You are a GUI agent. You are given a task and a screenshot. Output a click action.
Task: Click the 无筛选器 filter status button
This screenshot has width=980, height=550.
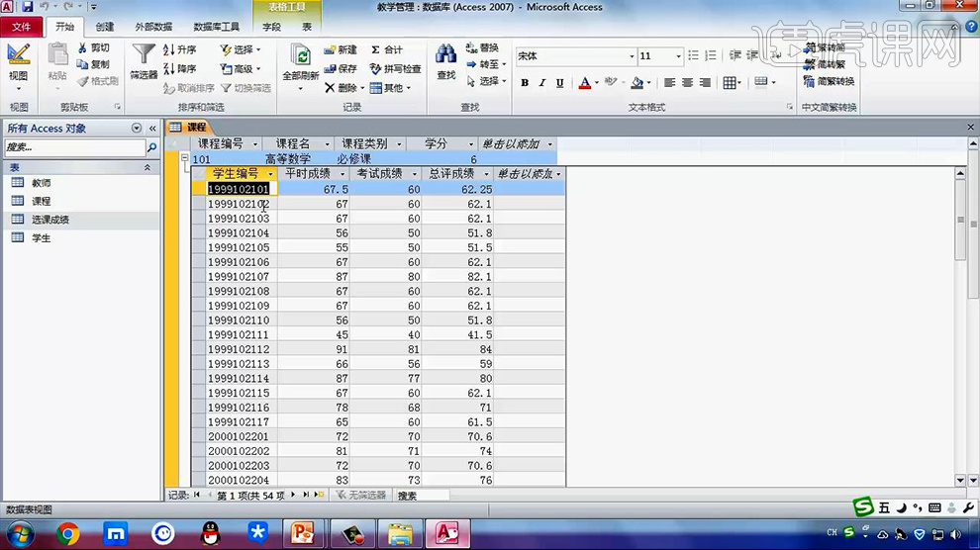[361, 495]
